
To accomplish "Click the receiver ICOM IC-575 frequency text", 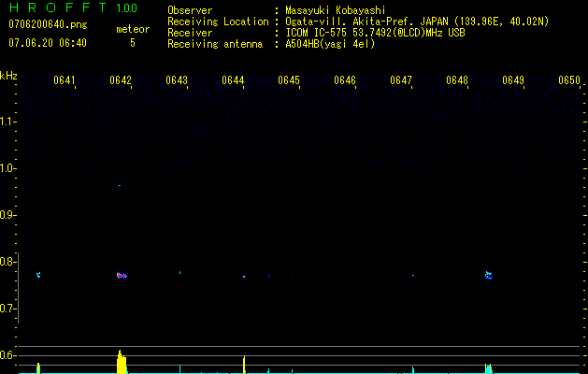I will [x=375, y=33].
